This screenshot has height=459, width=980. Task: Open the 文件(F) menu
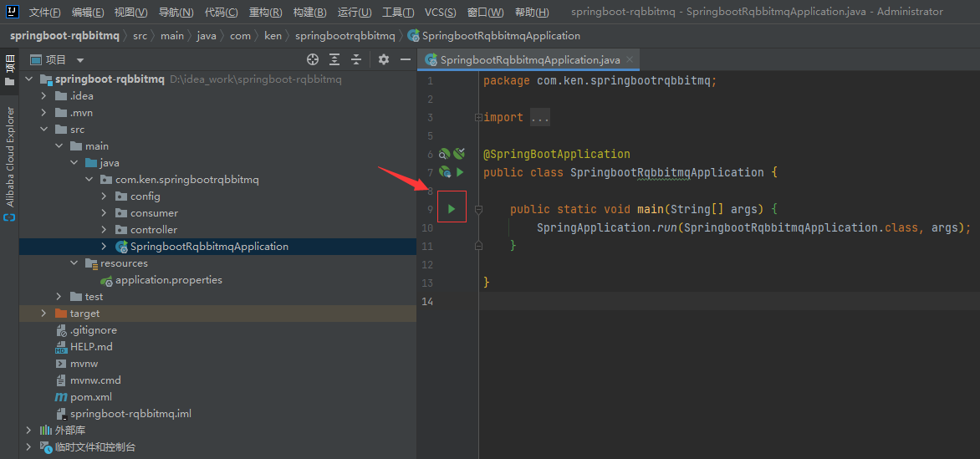(x=45, y=12)
